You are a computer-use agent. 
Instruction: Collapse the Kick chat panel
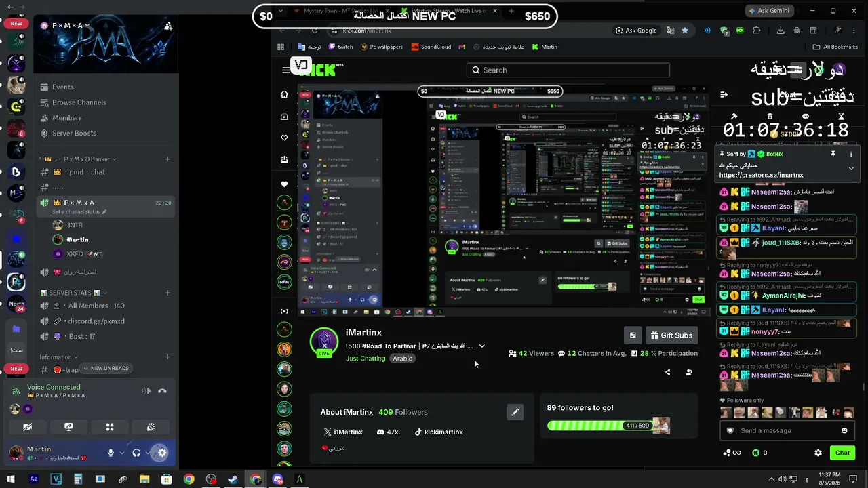(x=724, y=95)
